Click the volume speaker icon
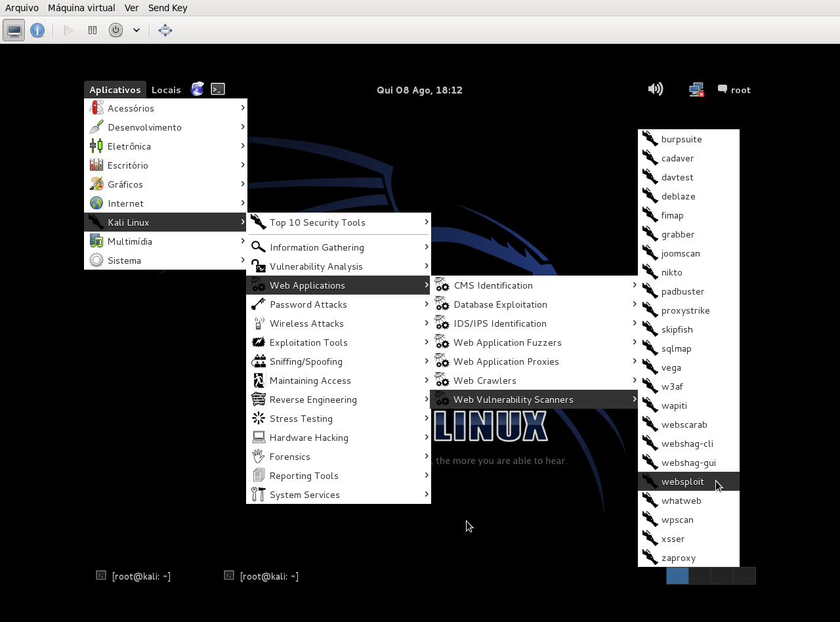The height and width of the screenshot is (622, 840). click(655, 89)
